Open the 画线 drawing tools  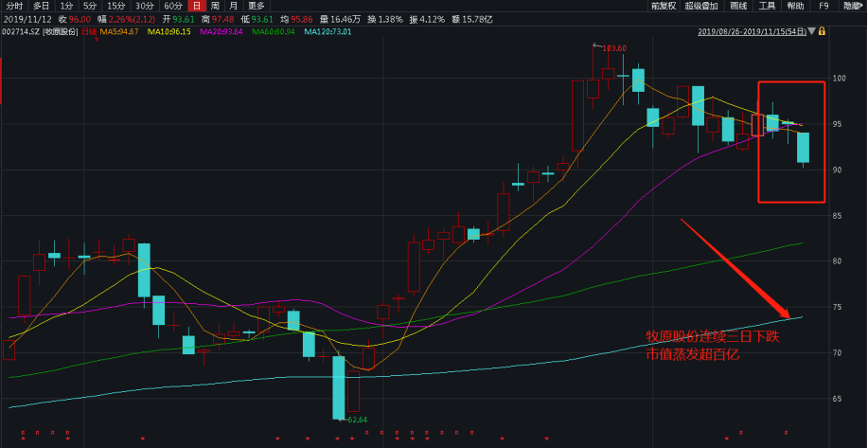coord(738,6)
